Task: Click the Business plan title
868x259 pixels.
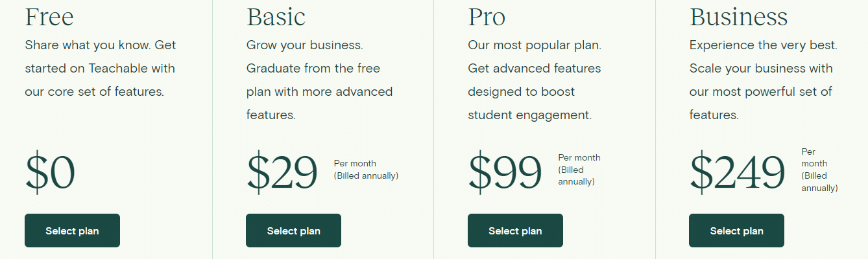Action: (x=739, y=17)
